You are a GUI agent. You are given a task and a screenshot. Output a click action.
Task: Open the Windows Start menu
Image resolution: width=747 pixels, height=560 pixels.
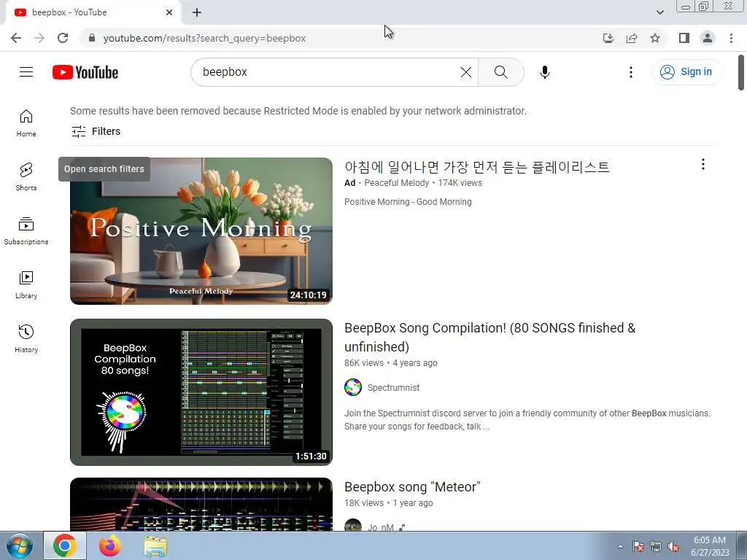click(20, 546)
